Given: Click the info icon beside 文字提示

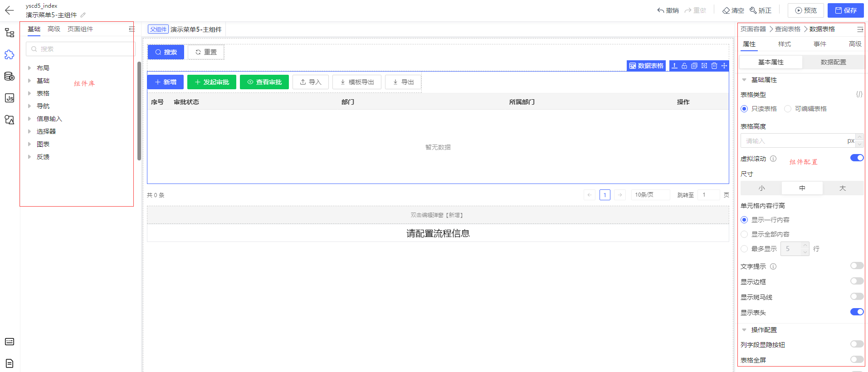Looking at the screenshot, I should pos(773,266).
